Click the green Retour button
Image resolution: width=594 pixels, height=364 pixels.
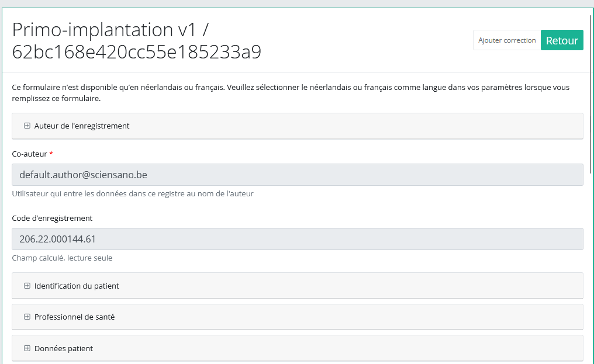tap(561, 40)
